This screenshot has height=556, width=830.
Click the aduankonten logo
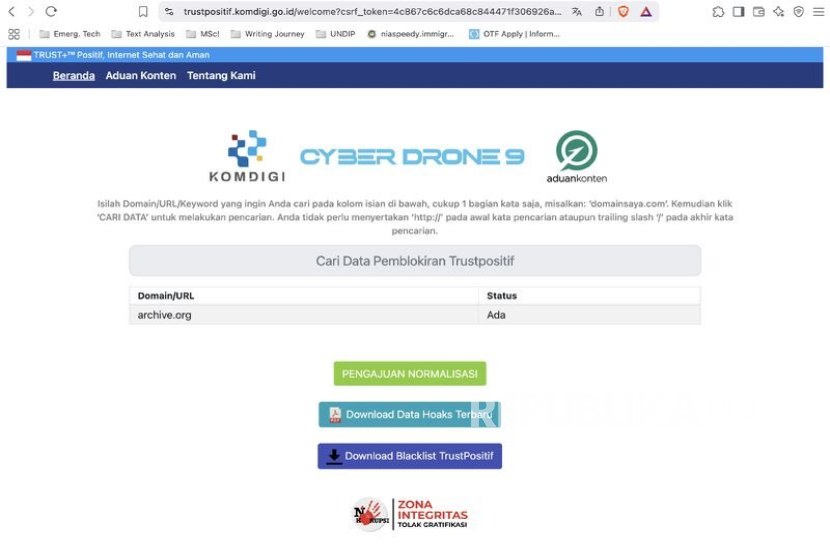click(x=576, y=157)
